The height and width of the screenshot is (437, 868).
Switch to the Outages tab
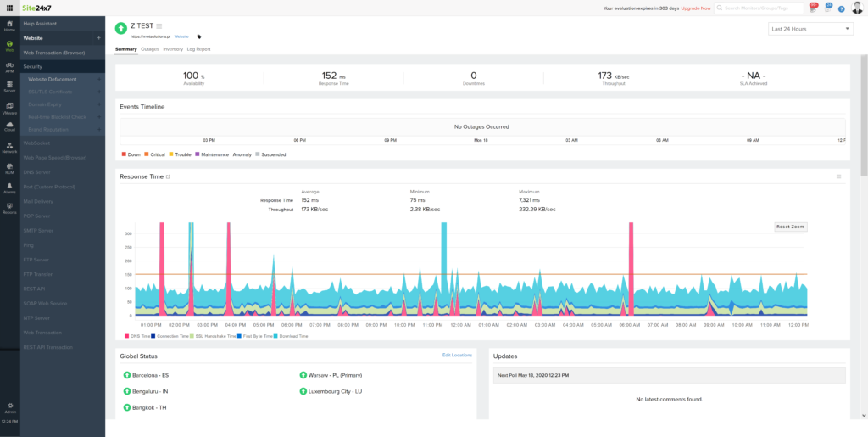pos(149,49)
